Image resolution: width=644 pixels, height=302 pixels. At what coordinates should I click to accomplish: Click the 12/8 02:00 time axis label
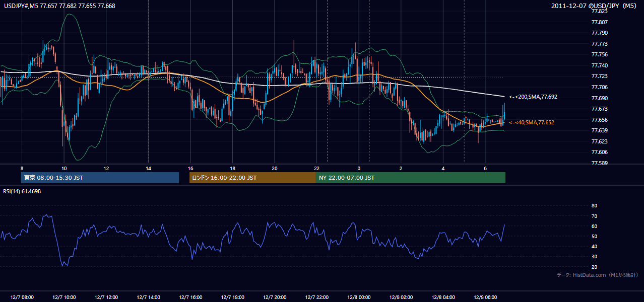coord(401,297)
